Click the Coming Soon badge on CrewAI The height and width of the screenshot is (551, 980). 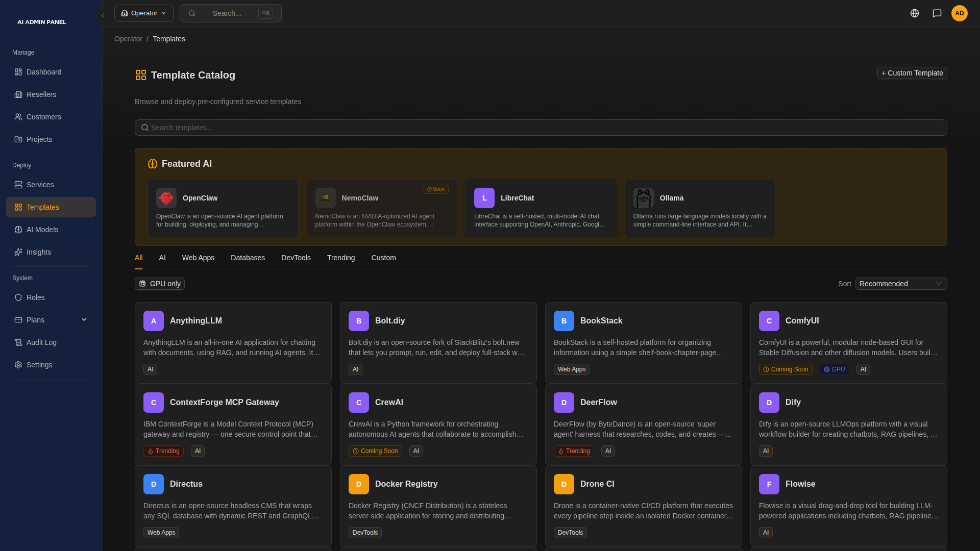[x=375, y=451]
